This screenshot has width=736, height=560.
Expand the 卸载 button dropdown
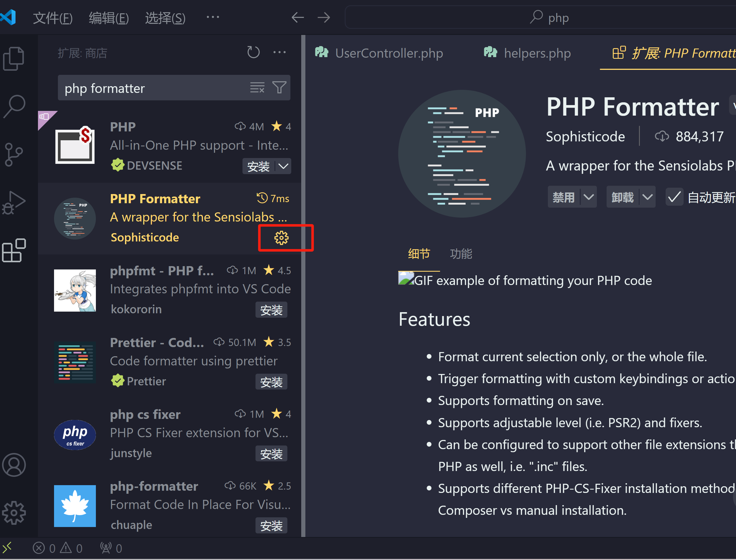pos(648,197)
